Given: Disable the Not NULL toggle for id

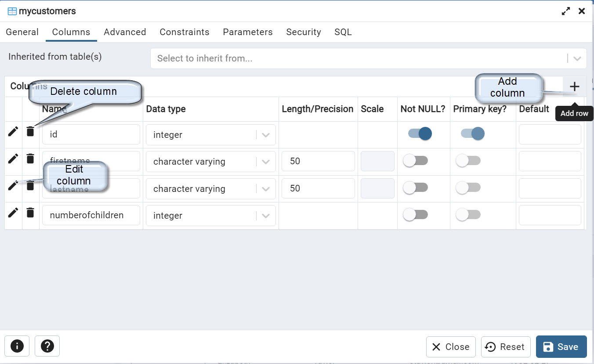Looking at the screenshot, I should (x=420, y=133).
